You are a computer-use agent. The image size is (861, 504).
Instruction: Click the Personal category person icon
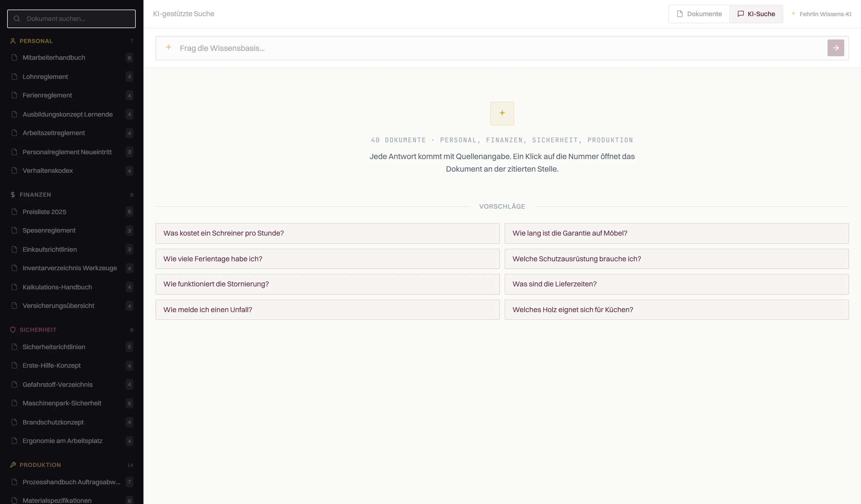[13, 41]
